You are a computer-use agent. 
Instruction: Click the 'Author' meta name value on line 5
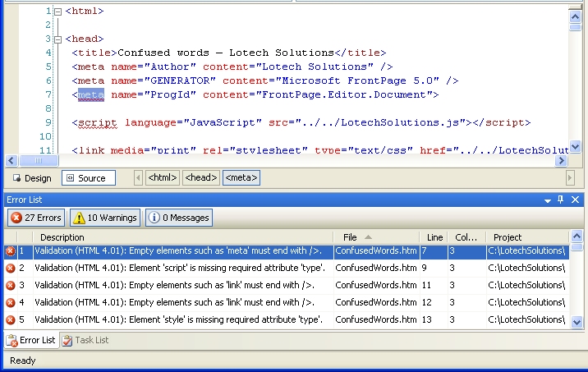pos(170,67)
